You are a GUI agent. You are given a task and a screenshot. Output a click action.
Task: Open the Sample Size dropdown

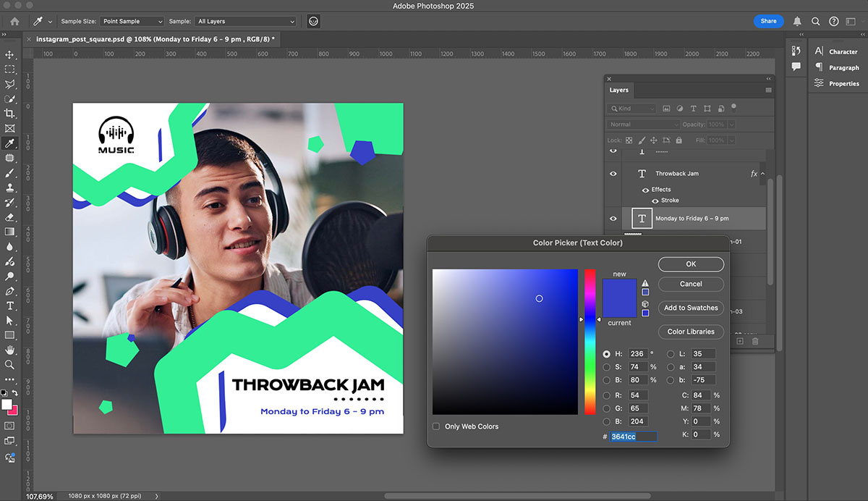(x=132, y=22)
